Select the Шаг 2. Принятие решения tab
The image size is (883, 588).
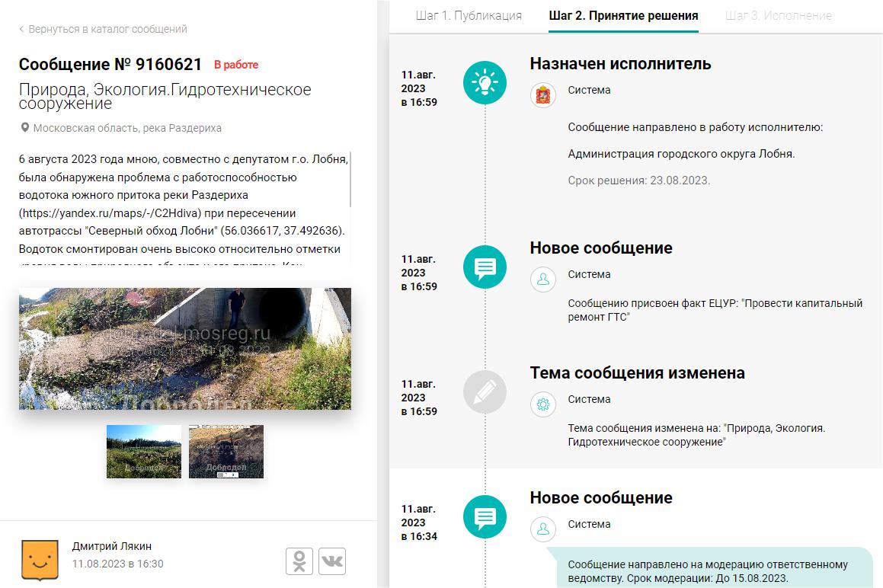pos(623,16)
